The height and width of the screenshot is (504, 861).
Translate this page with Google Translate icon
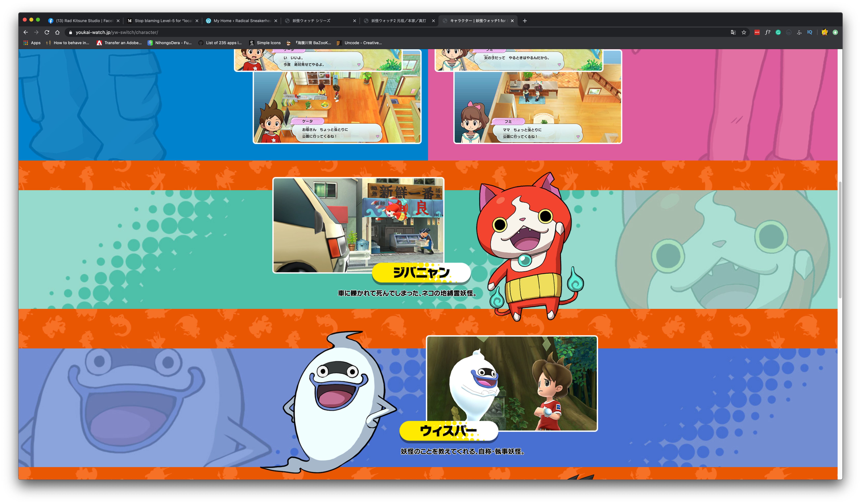[x=733, y=32]
